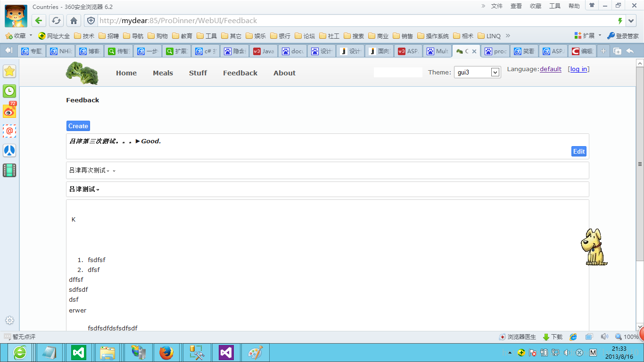Close the active Countries tab
This screenshot has height=362, width=644.
click(x=474, y=51)
